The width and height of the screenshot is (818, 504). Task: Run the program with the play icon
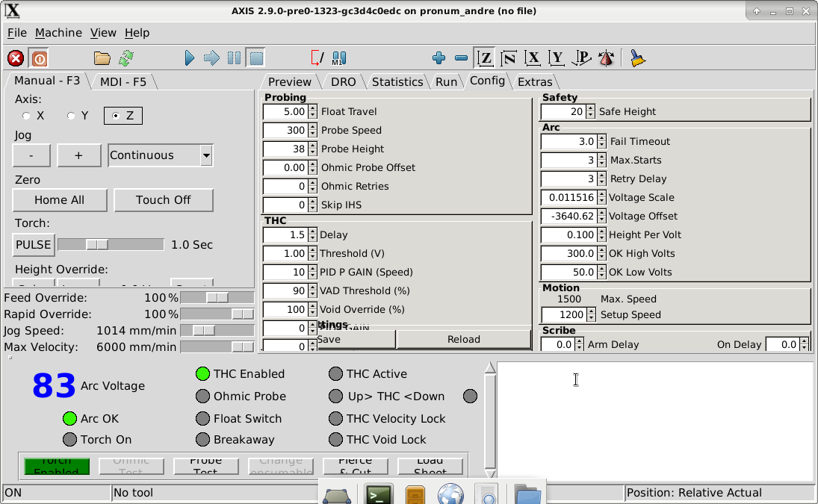(x=189, y=57)
